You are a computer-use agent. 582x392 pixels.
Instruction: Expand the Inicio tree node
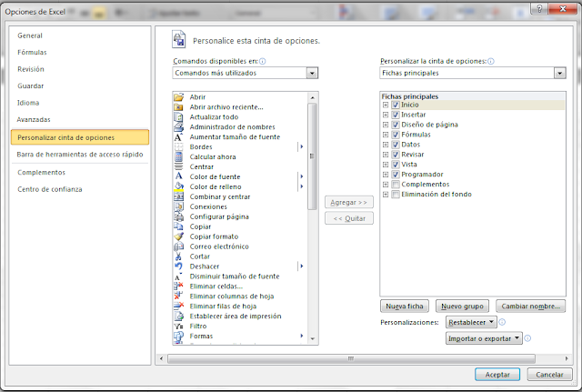(386, 106)
